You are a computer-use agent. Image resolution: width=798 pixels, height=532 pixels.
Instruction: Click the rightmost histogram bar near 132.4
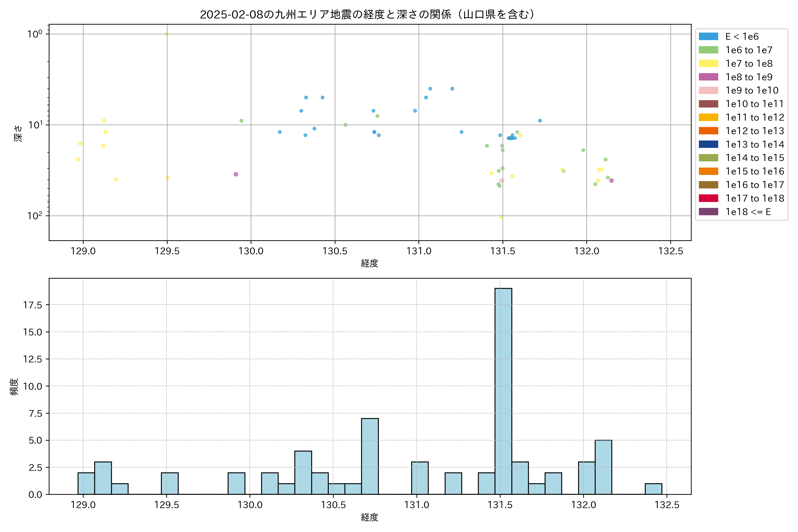(x=653, y=489)
